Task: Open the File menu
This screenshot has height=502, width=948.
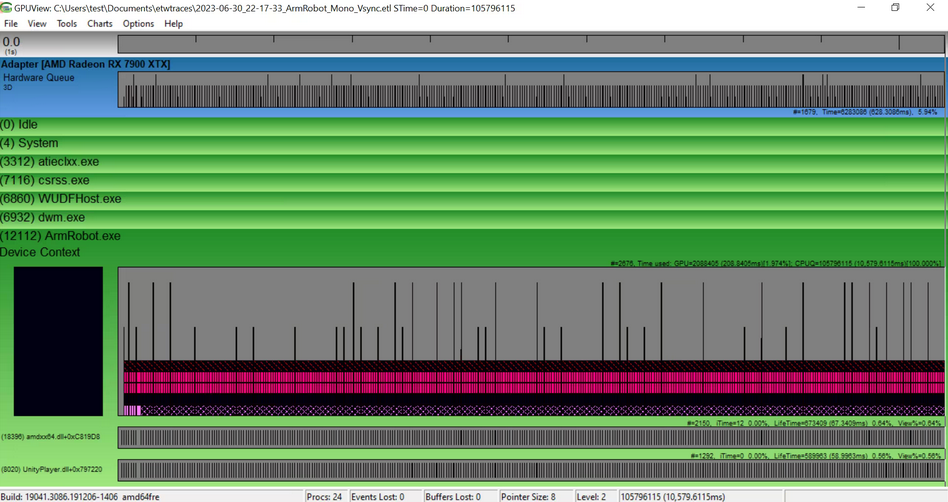Action: point(11,23)
